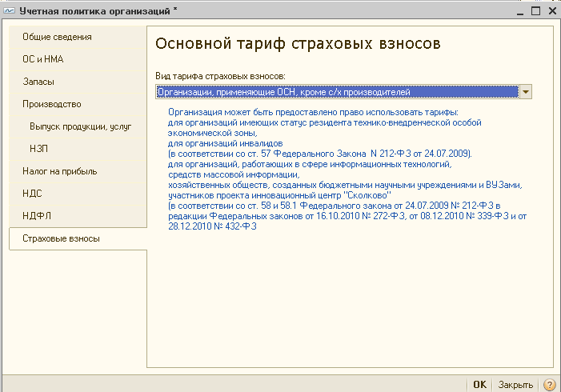Viewport: 561px width, 392px height.
Task: Click the line ending with 432-ФЗ
Action: pyautogui.click(x=212, y=226)
